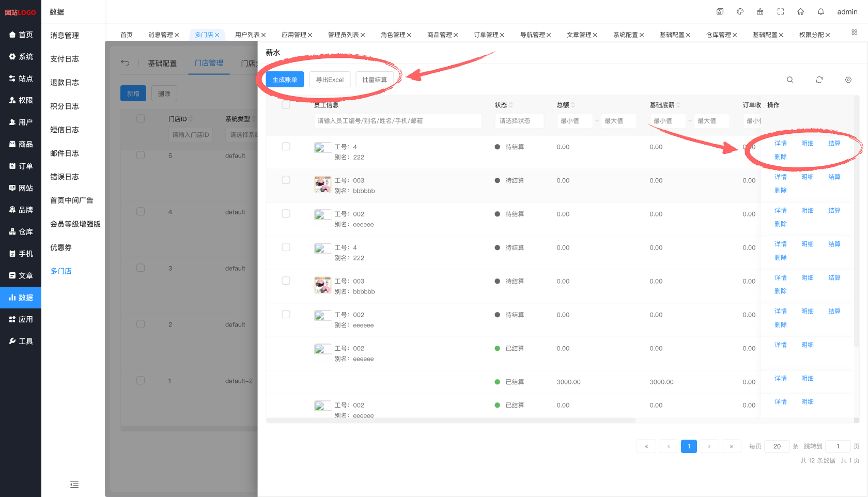Click the 生成账单 button

[285, 80]
